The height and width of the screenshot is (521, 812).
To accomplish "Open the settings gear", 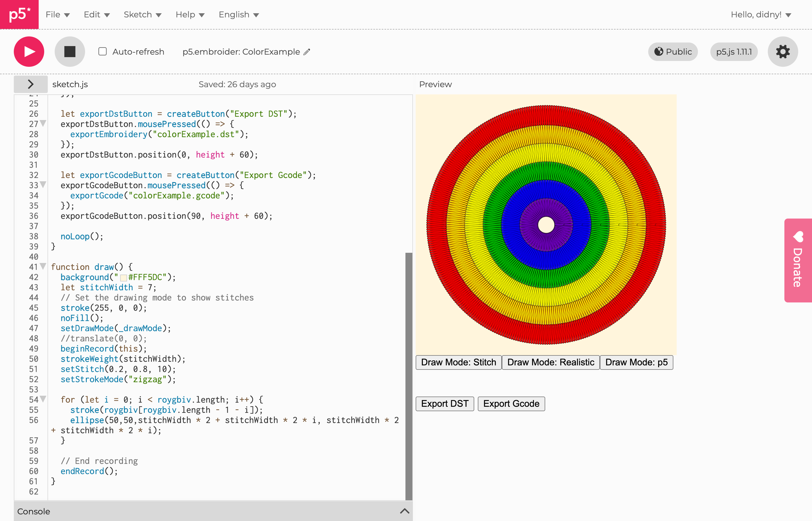I will [782, 52].
